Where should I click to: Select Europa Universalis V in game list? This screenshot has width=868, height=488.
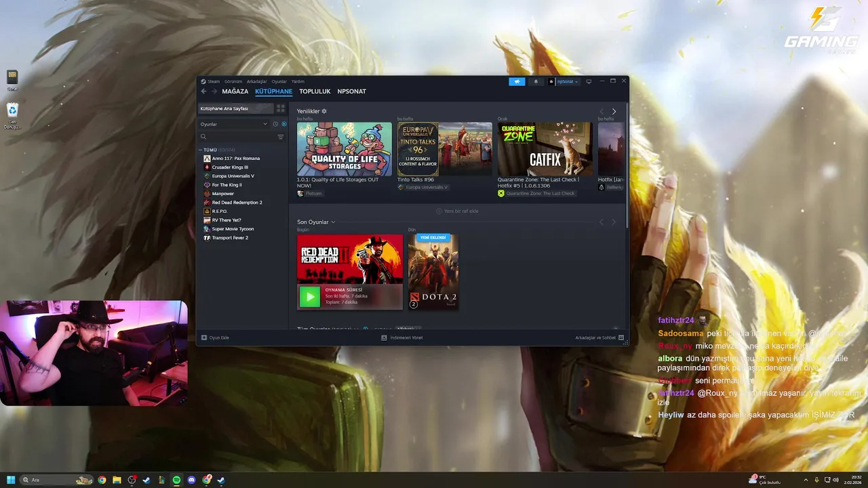click(233, 176)
